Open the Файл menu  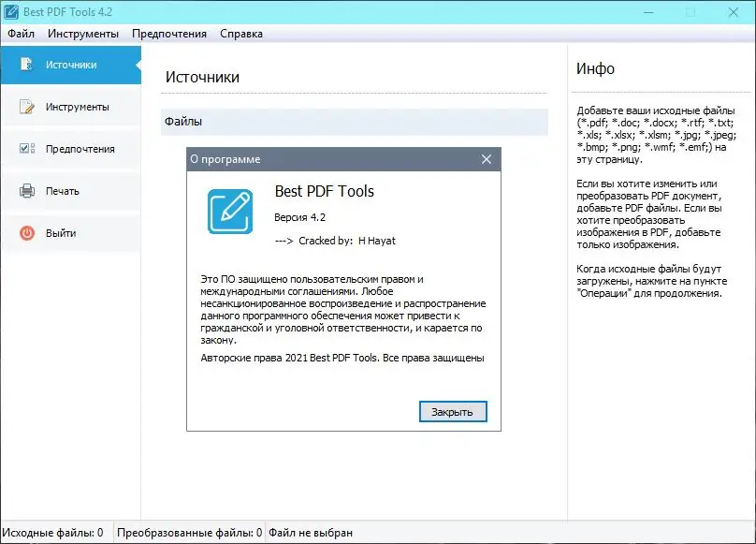21,33
